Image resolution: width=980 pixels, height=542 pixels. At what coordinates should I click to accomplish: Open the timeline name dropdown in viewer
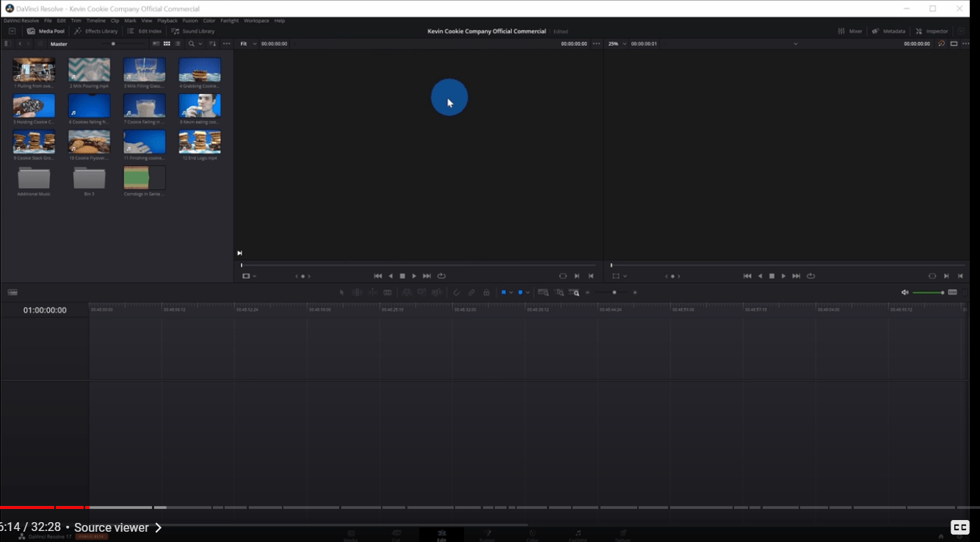coord(796,44)
